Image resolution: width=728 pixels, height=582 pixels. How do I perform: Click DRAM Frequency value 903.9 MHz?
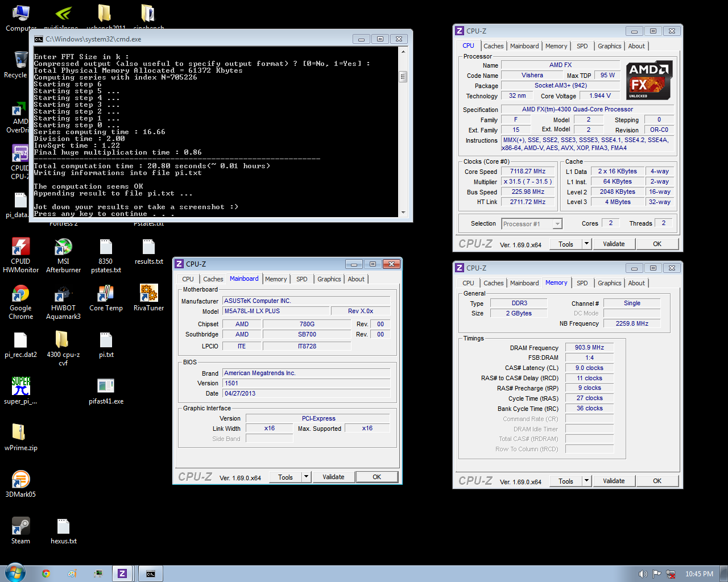coord(589,347)
